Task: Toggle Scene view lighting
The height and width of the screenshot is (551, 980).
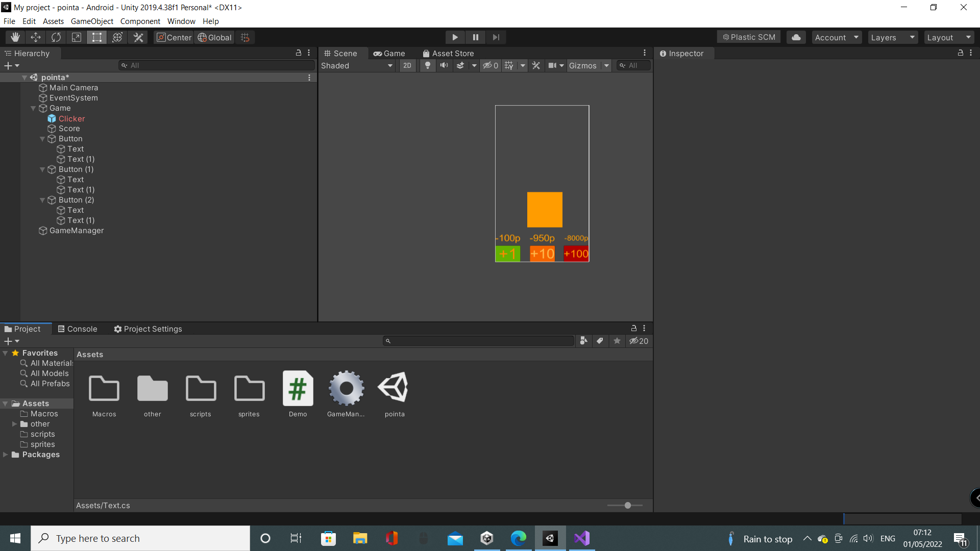Action: [x=427, y=65]
